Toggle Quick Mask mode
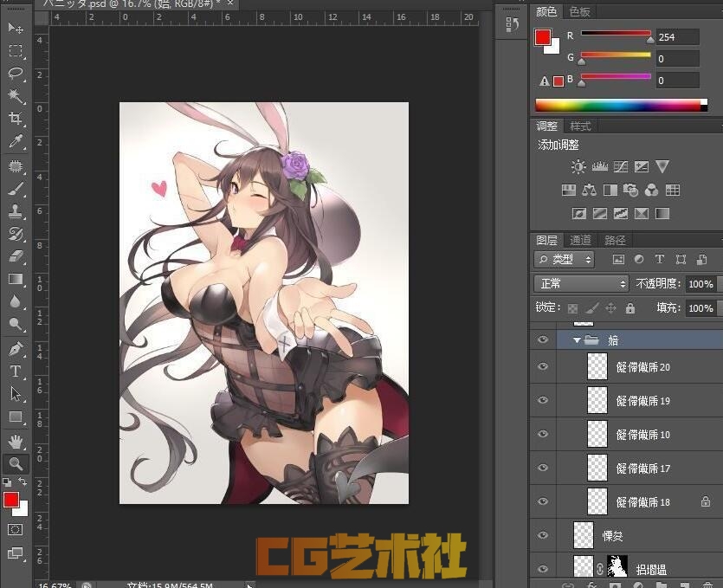 (x=16, y=529)
